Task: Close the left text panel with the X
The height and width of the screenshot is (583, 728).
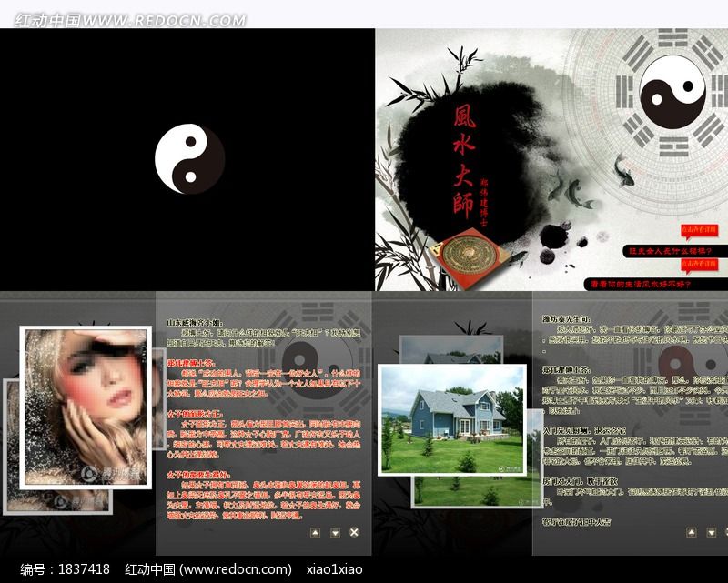Action: point(354,532)
